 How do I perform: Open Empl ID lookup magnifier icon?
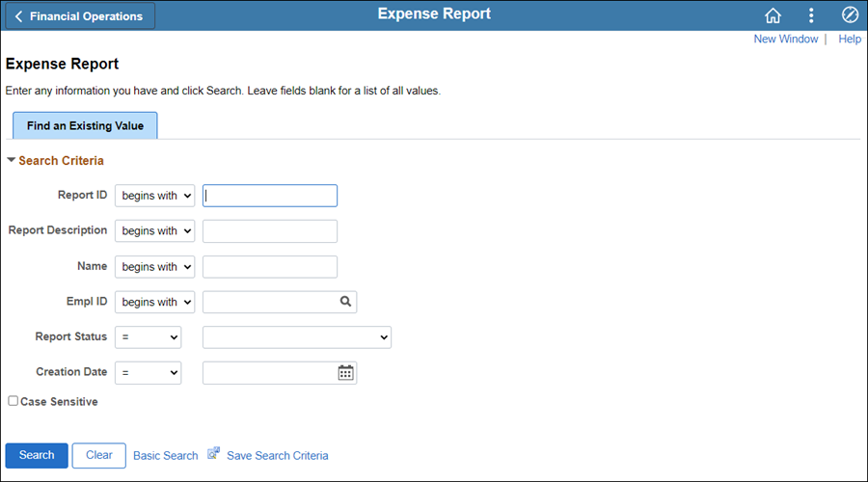[x=345, y=302]
